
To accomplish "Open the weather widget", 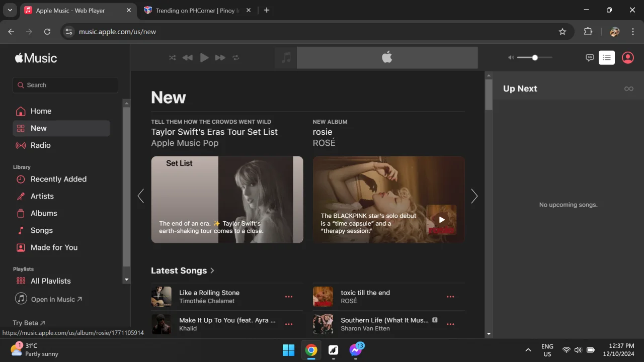I will point(34,350).
